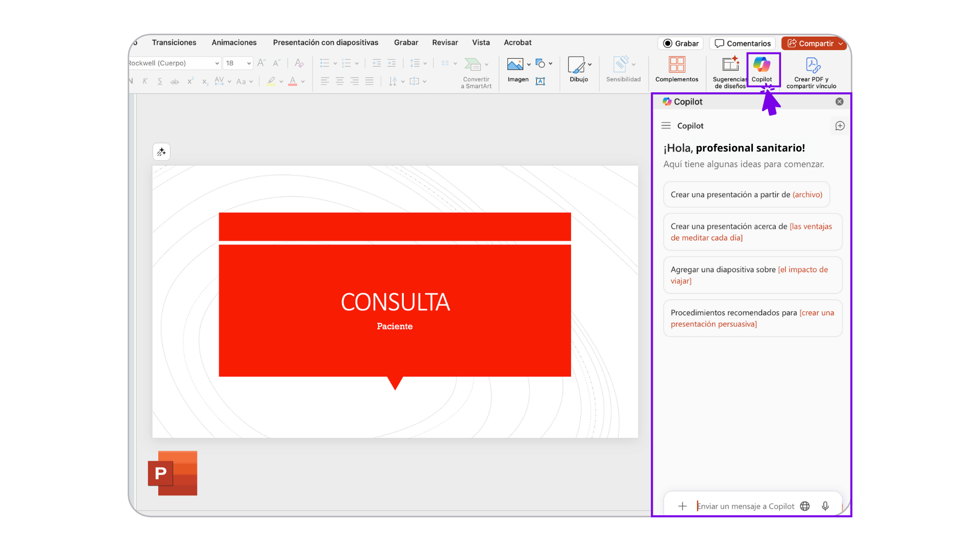Open the Copilot hamburger menu

(x=666, y=126)
